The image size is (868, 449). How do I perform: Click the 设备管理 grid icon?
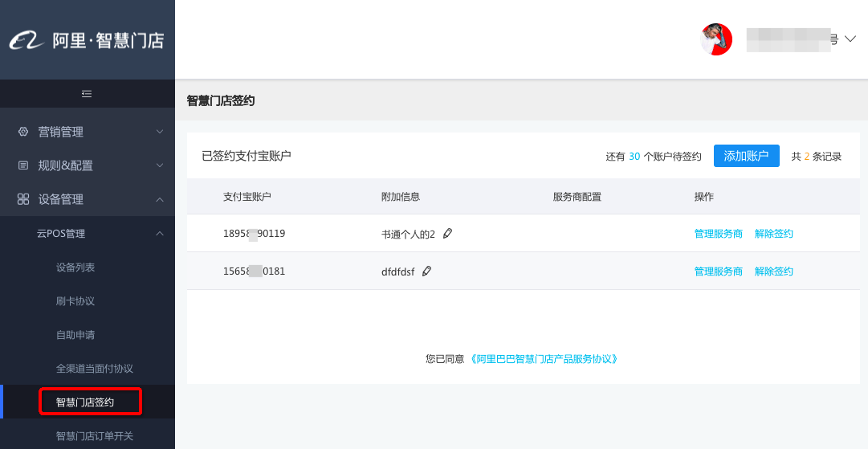point(22,199)
